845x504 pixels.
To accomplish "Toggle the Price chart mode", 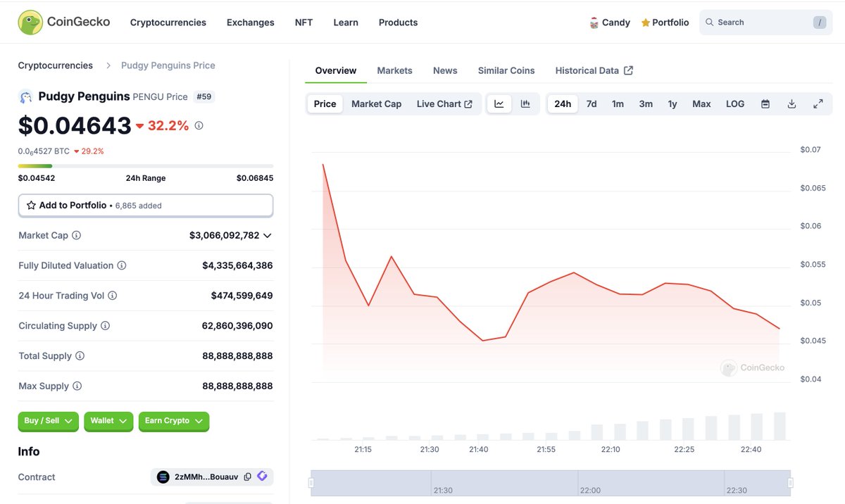I will (325, 104).
